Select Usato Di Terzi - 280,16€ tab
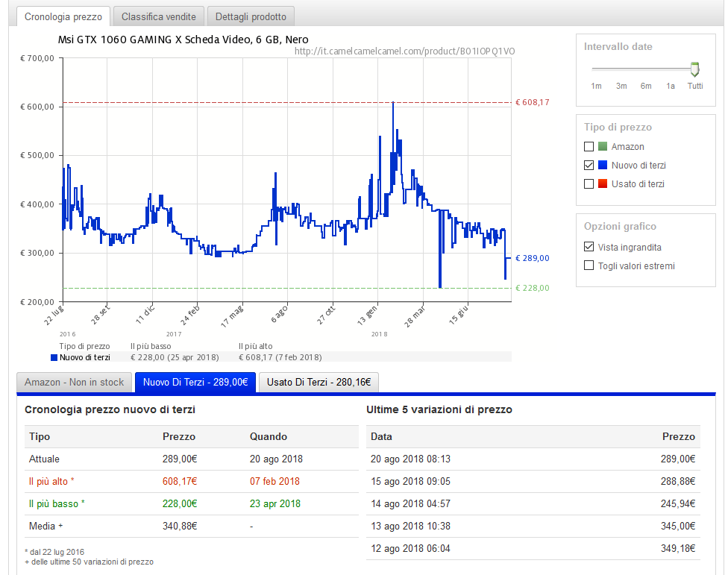This screenshot has width=728, height=575. 318,383
